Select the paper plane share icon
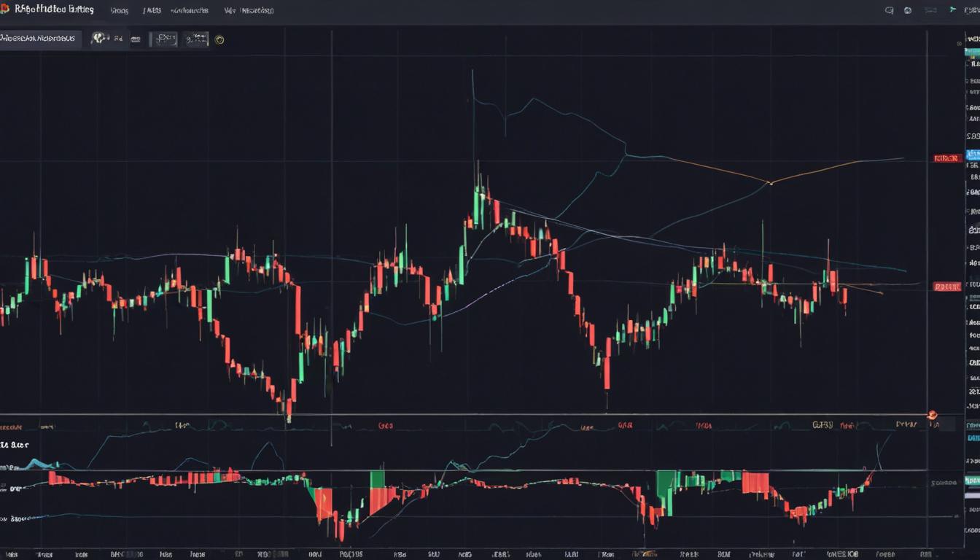The height and width of the screenshot is (560, 980). [x=952, y=9]
